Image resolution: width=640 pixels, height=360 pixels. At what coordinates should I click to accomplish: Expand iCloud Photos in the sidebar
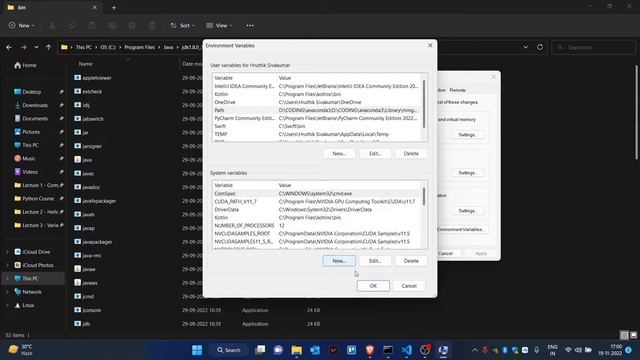click(7, 265)
